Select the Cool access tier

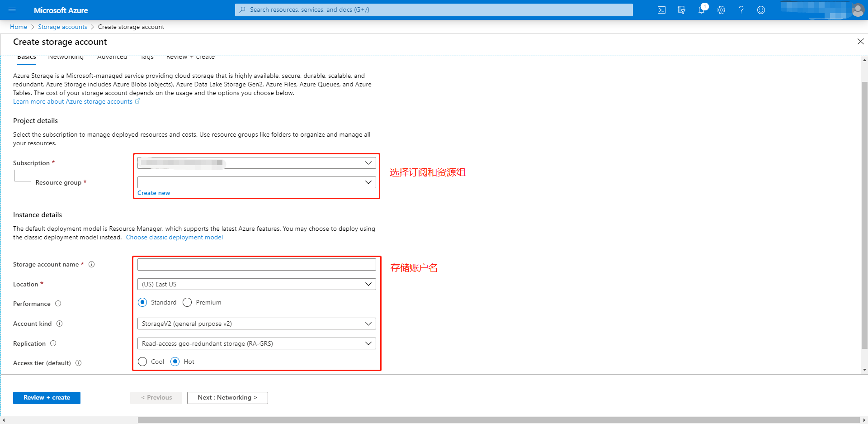coord(142,362)
